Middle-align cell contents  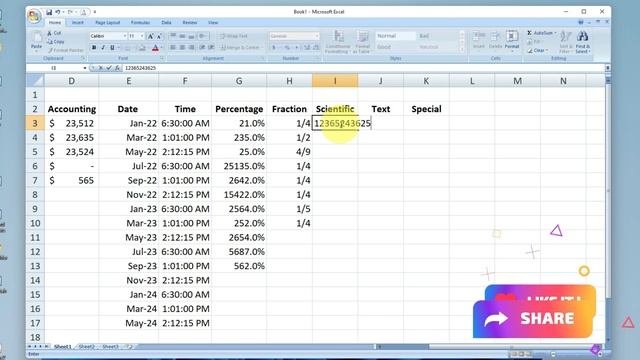click(x=182, y=36)
